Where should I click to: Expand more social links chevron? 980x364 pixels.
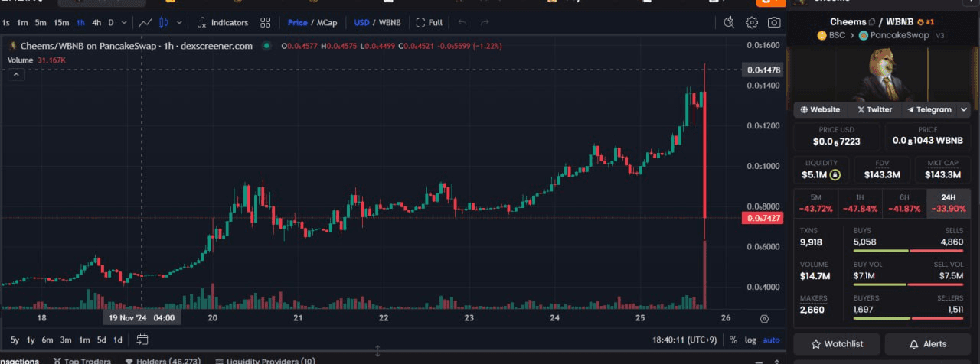[965, 109]
